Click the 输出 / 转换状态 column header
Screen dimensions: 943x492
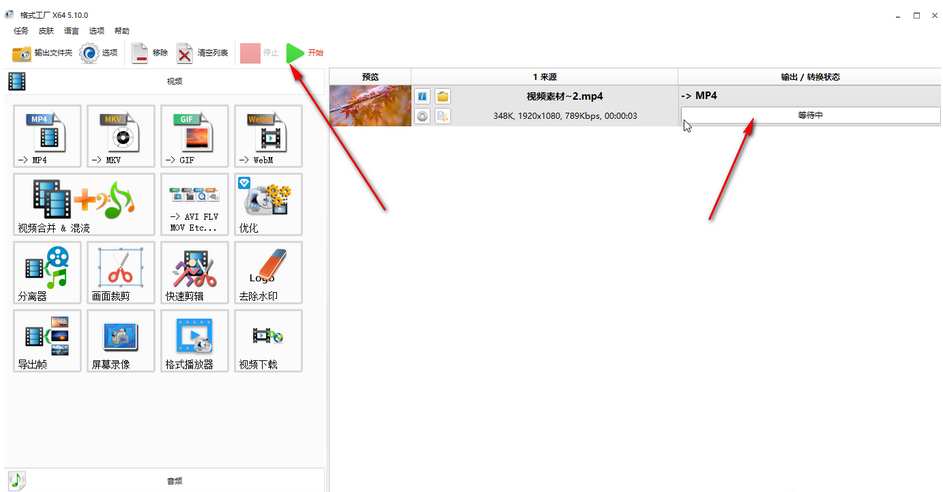pyautogui.click(x=810, y=77)
